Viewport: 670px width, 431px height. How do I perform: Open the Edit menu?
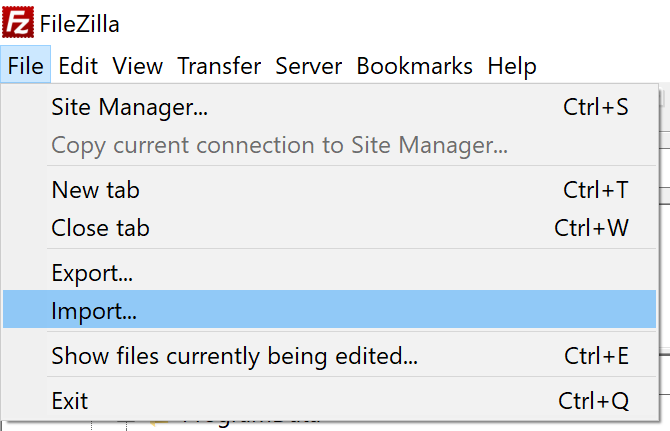(x=78, y=66)
